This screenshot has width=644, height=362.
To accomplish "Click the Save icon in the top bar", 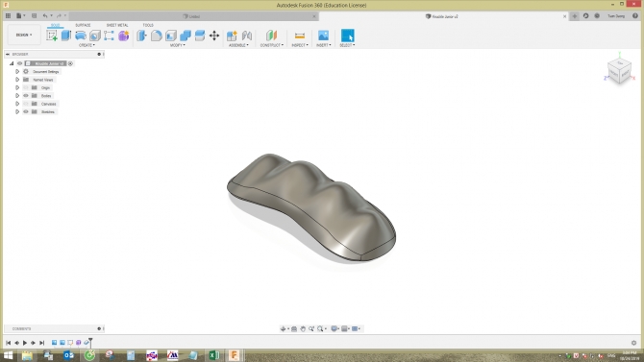I will point(34,16).
